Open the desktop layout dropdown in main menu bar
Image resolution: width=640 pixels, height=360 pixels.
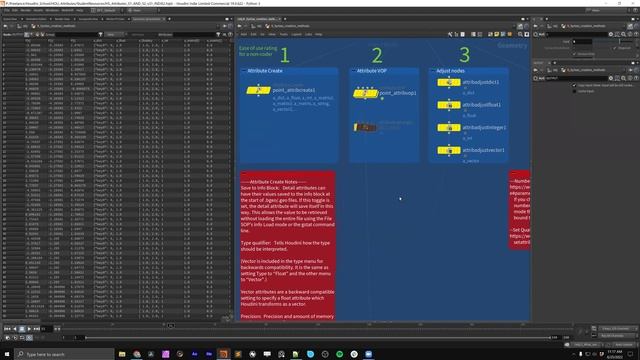coord(106,10)
